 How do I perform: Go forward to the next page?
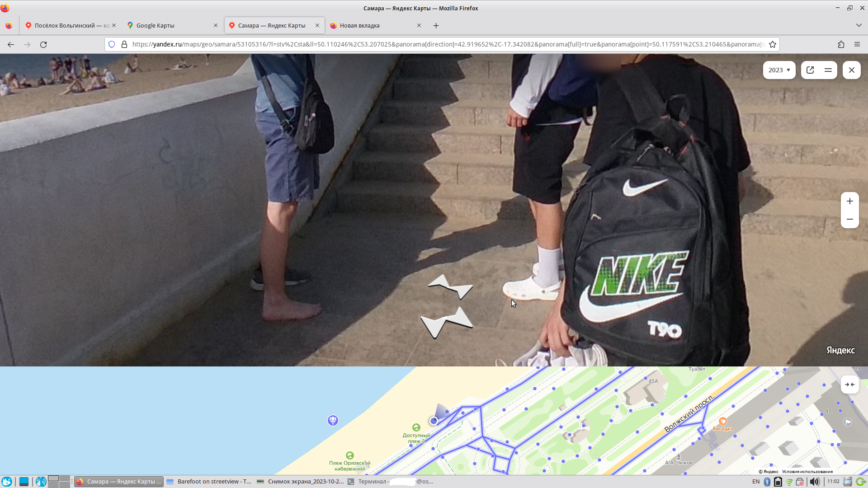(x=27, y=44)
